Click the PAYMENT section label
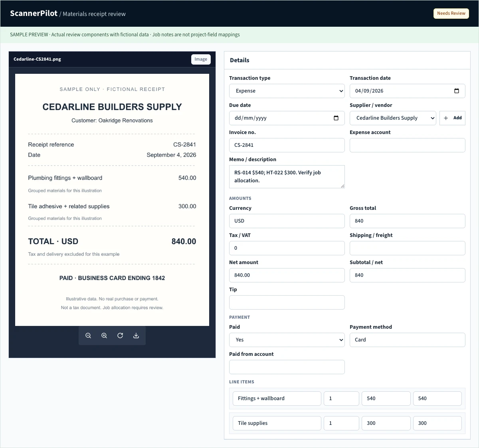This screenshot has width=479, height=448. 239,317
